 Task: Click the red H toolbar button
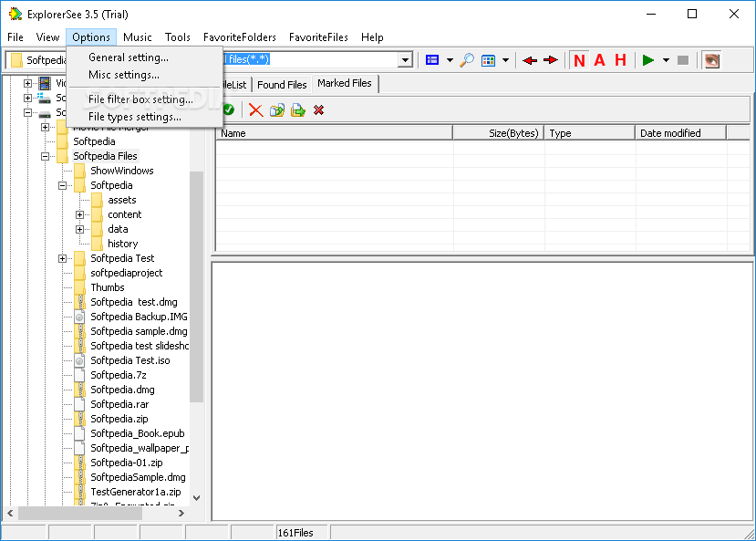click(x=620, y=60)
